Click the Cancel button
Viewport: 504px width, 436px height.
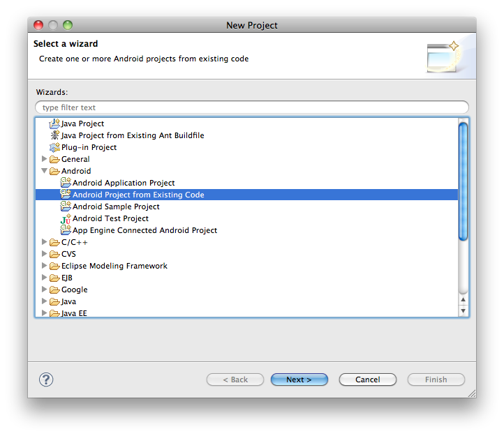tap(368, 379)
